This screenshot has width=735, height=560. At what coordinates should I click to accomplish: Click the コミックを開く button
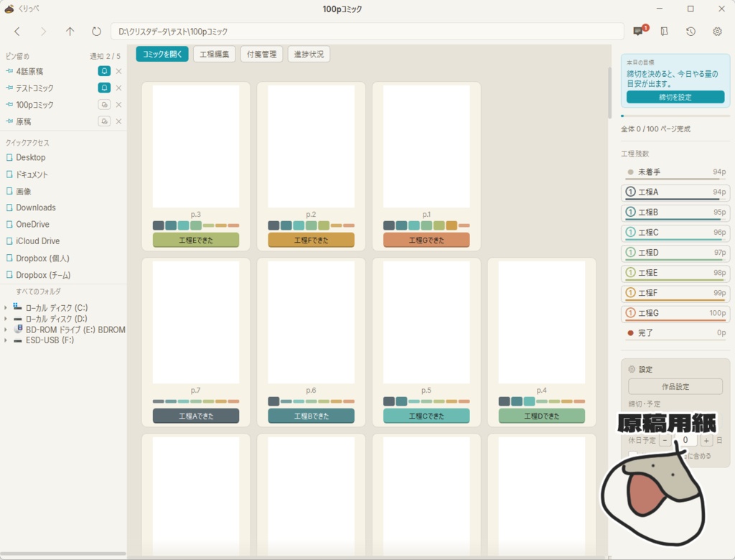pyautogui.click(x=162, y=54)
